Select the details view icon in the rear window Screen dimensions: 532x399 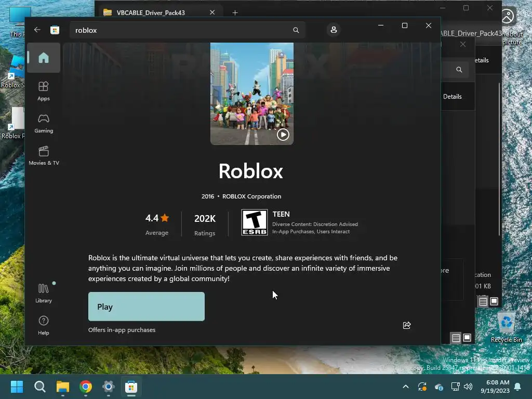point(483,301)
